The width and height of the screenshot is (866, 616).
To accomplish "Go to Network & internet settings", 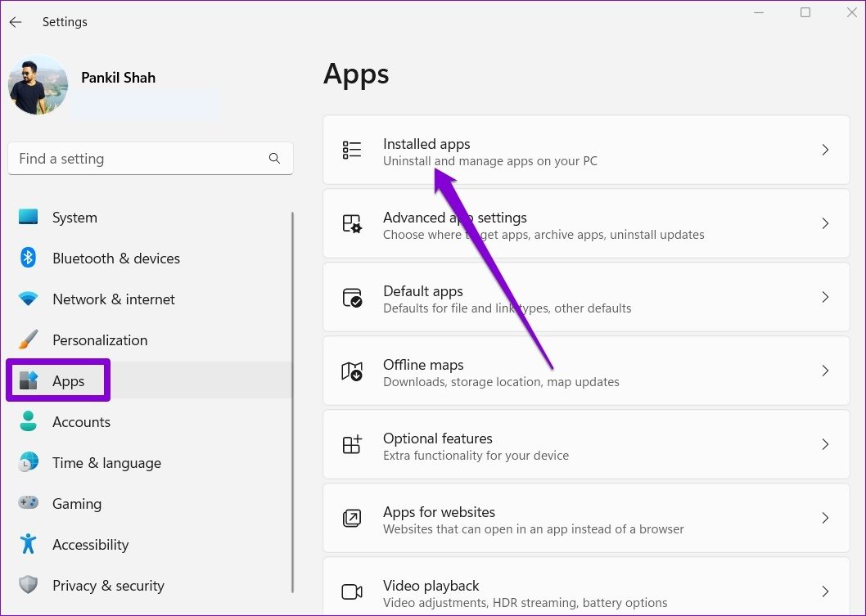I will pos(113,299).
